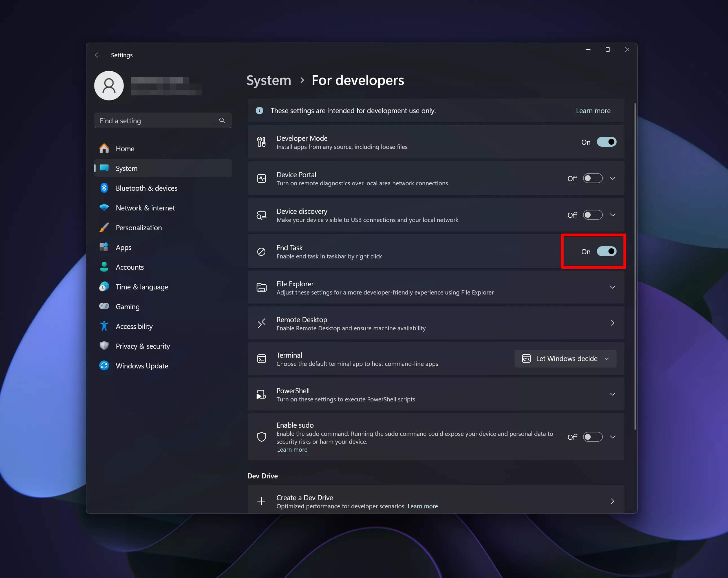
Task: Enable the Device discovery toggle
Action: [x=593, y=215]
